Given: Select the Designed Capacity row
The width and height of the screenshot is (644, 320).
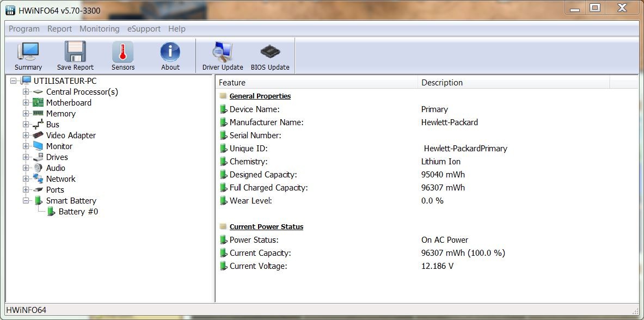Looking at the screenshot, I should click(426, 175).
